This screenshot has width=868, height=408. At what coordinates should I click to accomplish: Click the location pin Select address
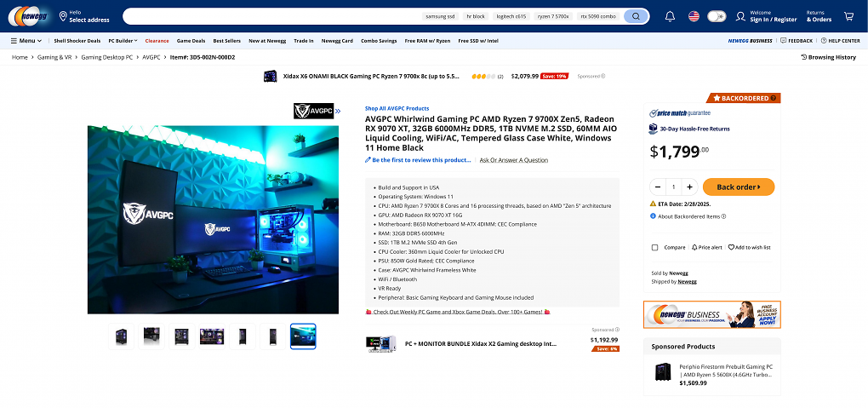point(85,16)
